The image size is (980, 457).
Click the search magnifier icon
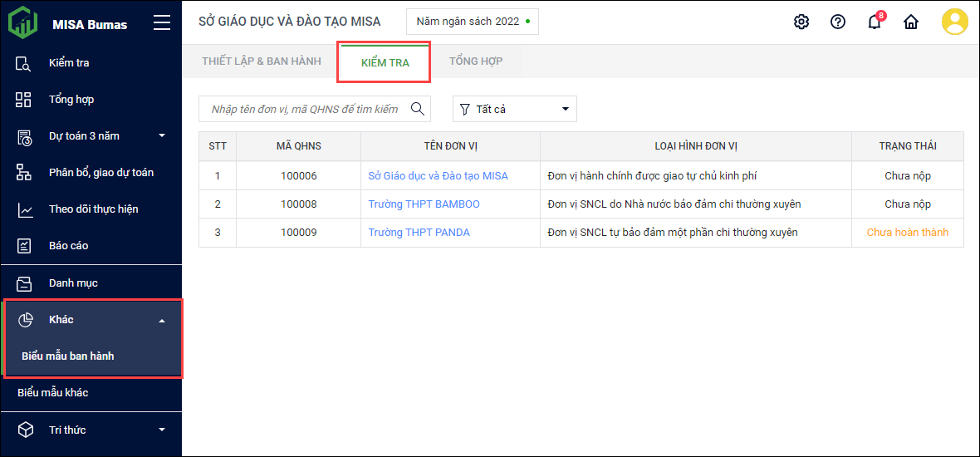418,109
